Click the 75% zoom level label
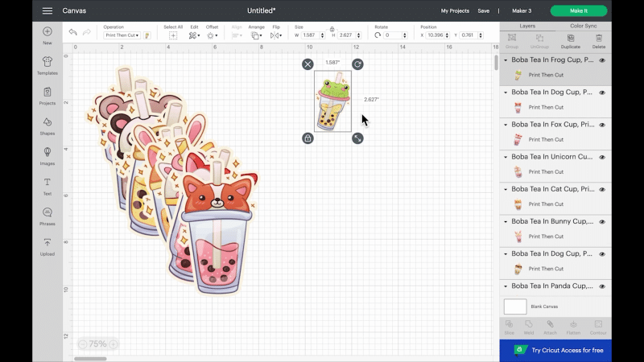Screen dimensions: 644x362 point(97,344)
